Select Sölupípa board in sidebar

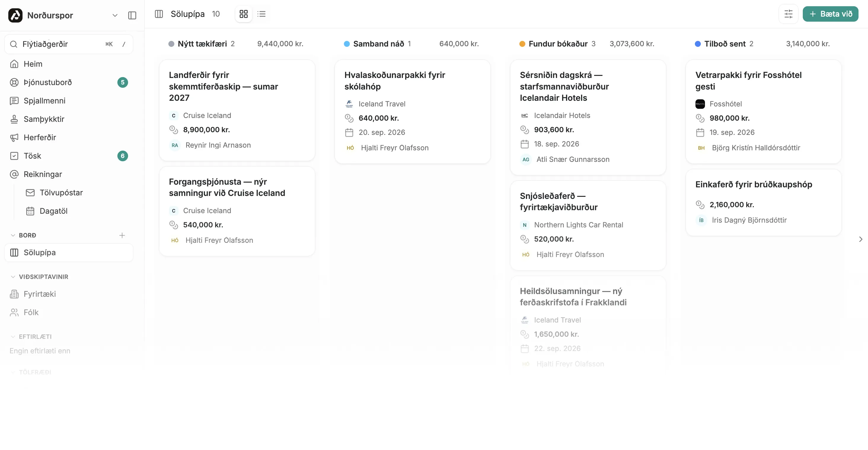(x=69, y=253)
